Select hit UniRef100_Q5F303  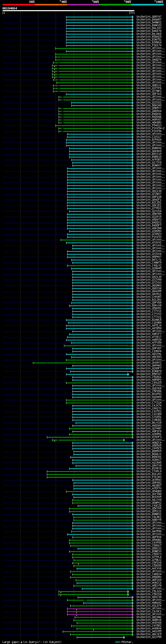pos(149,94)
